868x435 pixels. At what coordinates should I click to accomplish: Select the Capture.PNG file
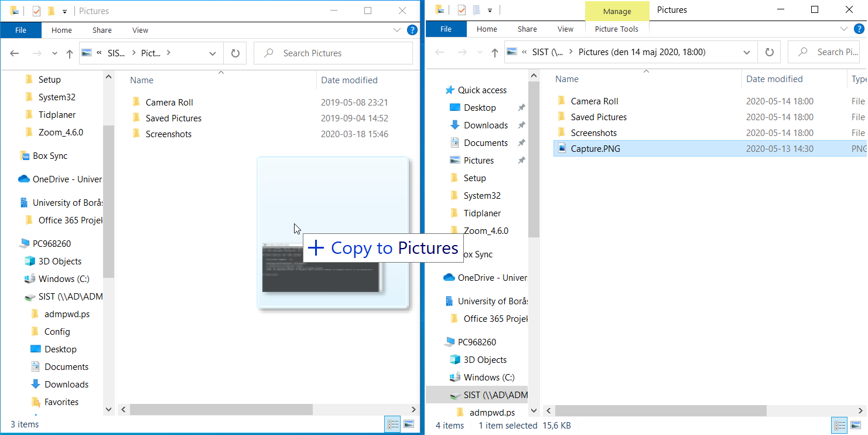tap(595, 149)
